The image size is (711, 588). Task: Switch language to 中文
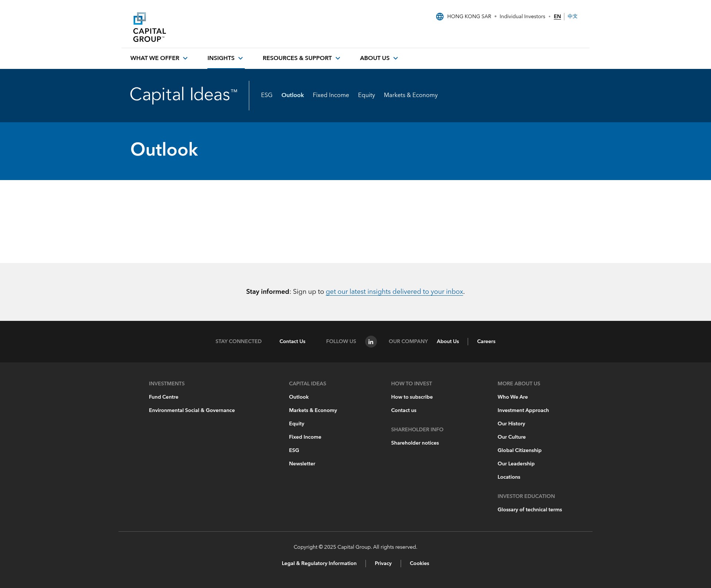(573, 16)
